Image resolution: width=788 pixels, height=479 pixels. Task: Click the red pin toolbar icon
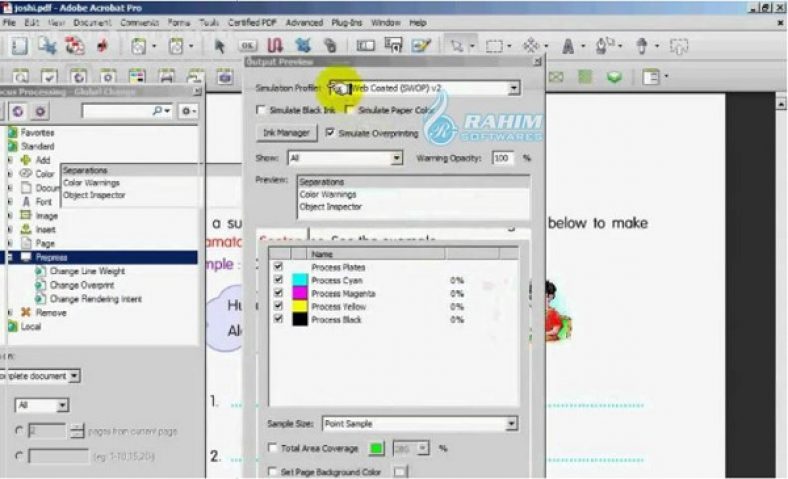point(103,46)
